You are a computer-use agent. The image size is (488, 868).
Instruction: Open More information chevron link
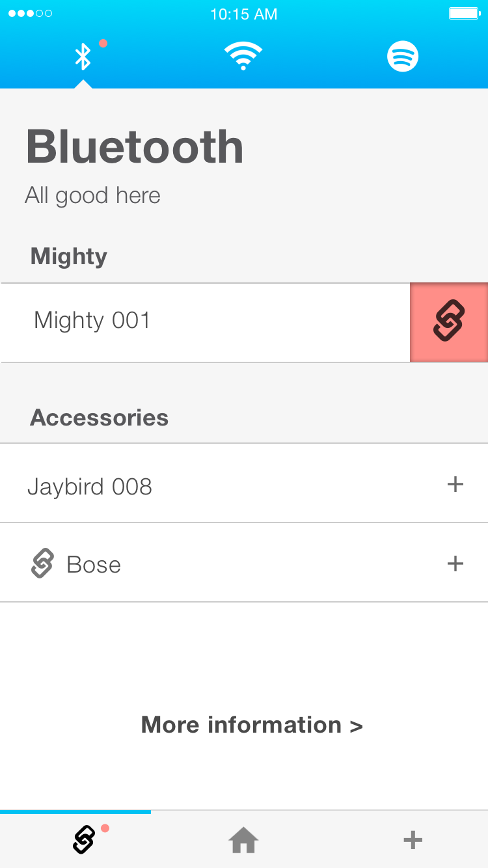(x=357, y=724)
